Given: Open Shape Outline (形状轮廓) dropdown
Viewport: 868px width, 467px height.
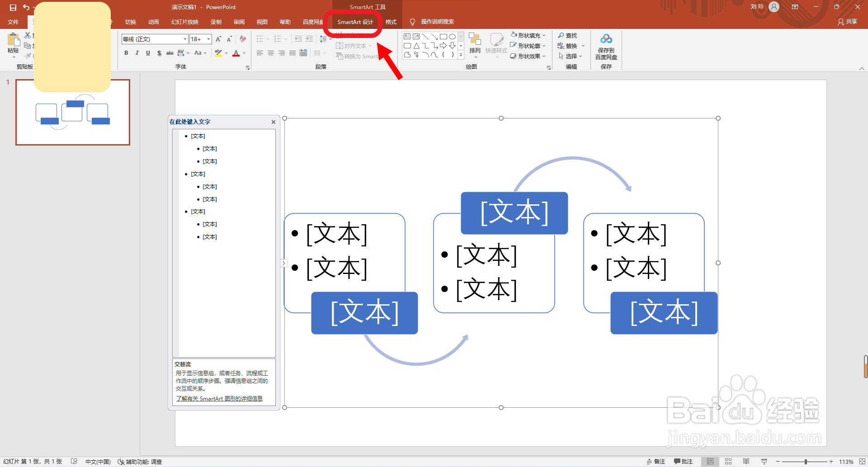Looking at the screenshot, I should pos(528,46).
